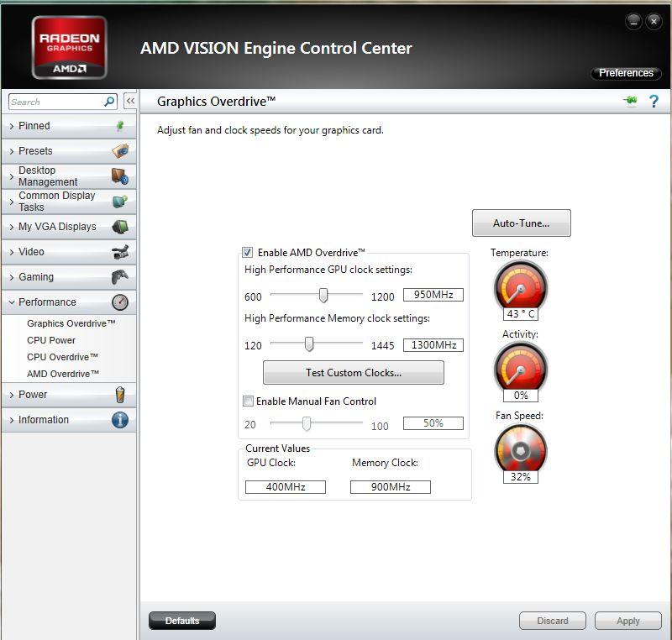This screenshot has width=672, height=640.
Task: Open help with the question mark icon
Action: click(654, 101)
